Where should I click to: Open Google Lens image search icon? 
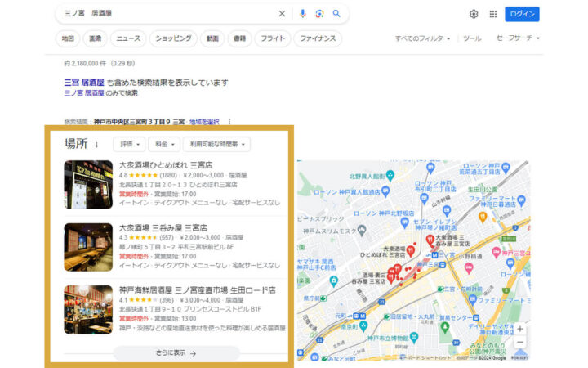(319, 14)
